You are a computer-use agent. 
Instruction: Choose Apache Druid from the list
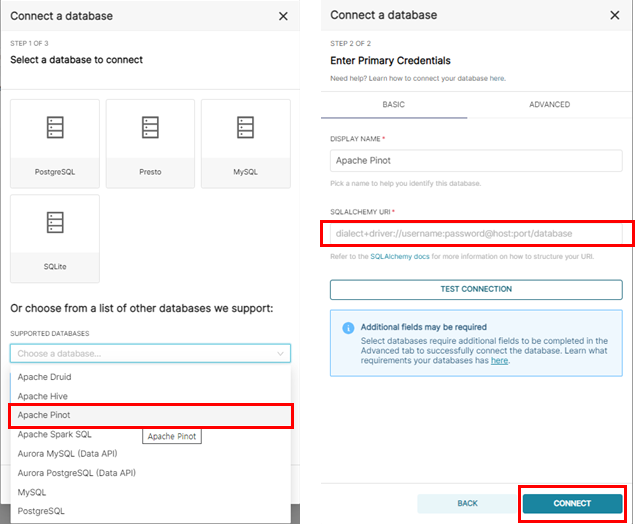(x=150, y=377)
